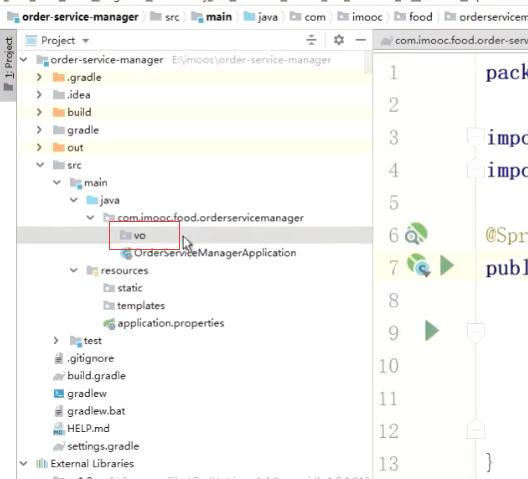
Task: Click the fold end marker at line 12
Action: point(476,429)
